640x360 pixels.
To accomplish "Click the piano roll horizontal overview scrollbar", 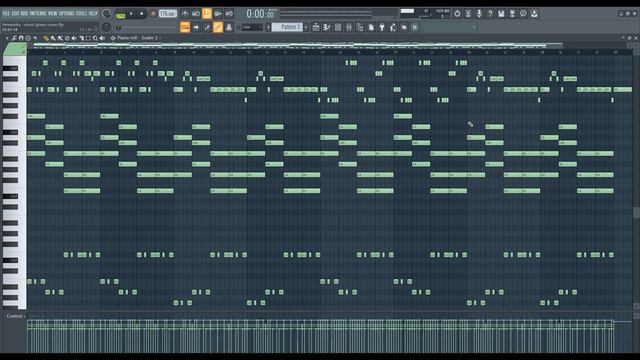I will click(298, 45).
